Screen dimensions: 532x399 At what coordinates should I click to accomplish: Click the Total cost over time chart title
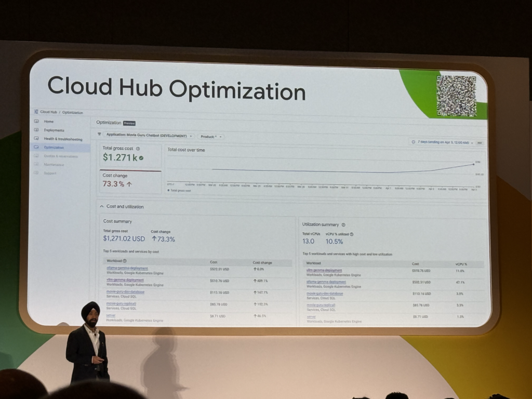(187, 150)
